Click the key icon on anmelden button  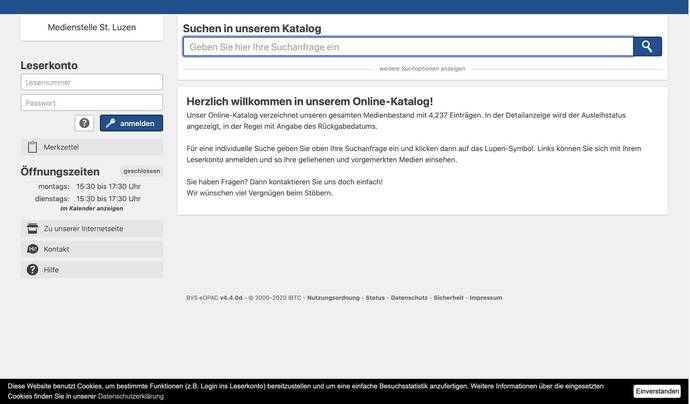point(110,123)
